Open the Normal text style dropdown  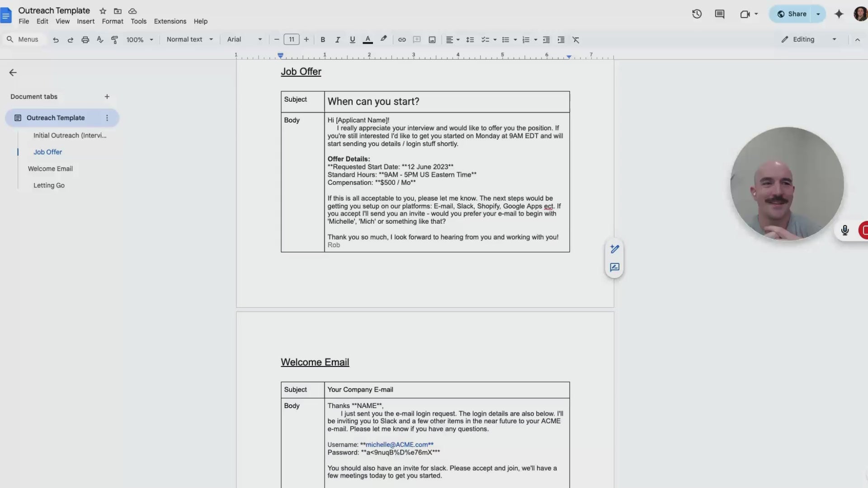[x=189, y=40]
